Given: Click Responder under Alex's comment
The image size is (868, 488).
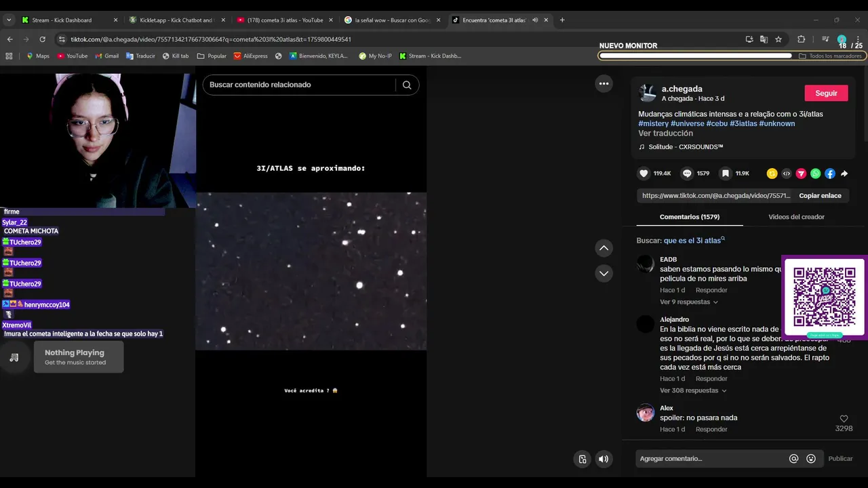Looking at the screenshot, I should [x=711, y=430].
